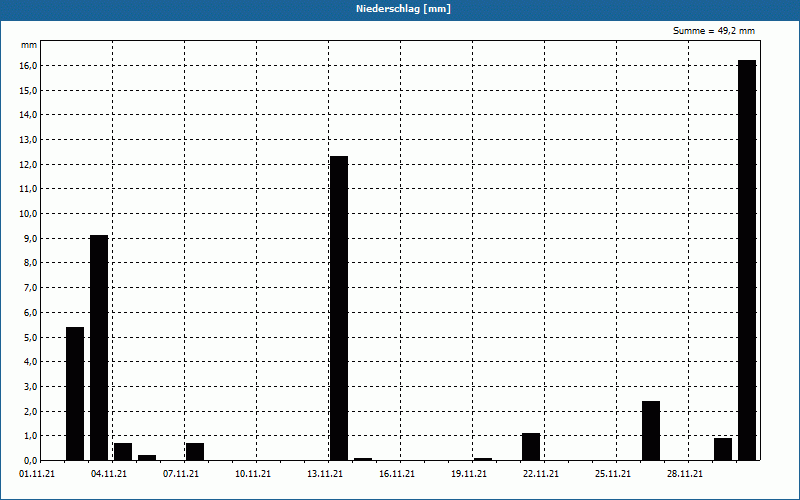Click the x-axis date label 04.11.21
Image resolution: width=800 pixels, height=500 pixels.
(x=109, y=474)
